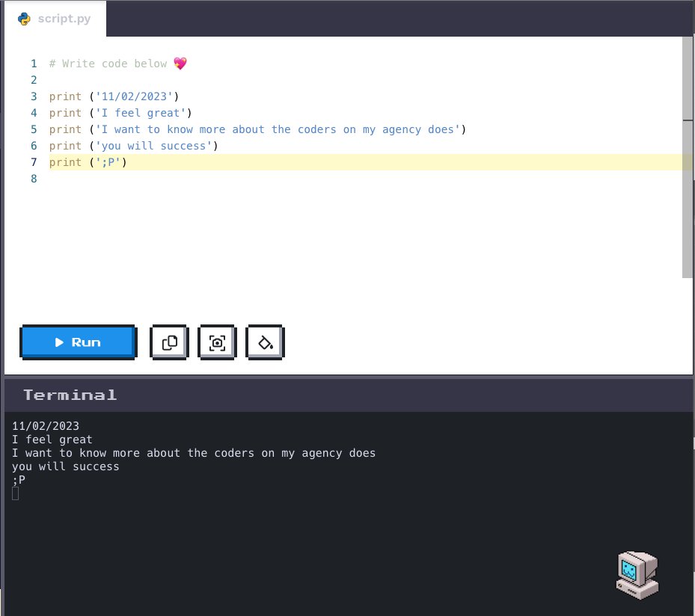Place cursor on line 7 print(';P')
Image resolution: width=695 pixels, height=616 pixels.
click(x=88, y=162)
